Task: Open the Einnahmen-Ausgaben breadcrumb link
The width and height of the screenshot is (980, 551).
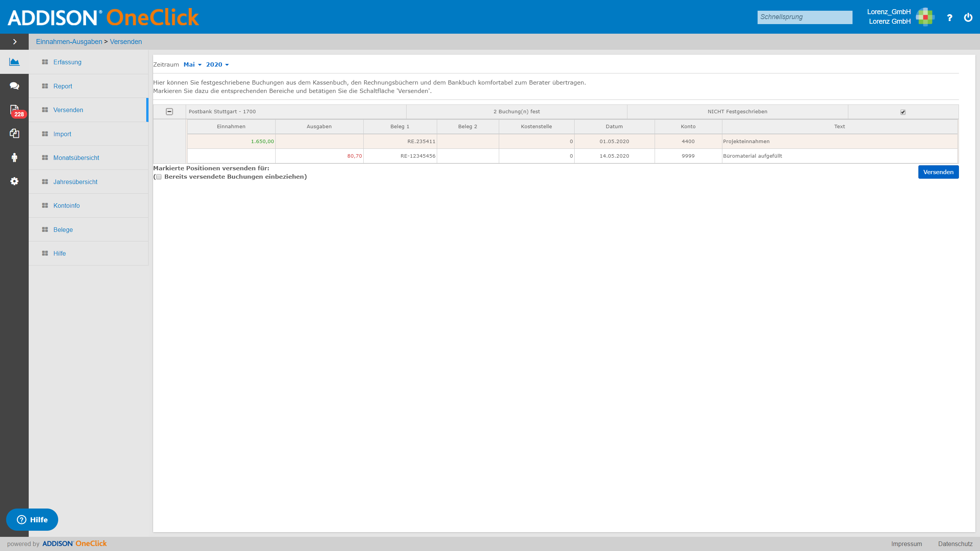Action: (69, 42)
